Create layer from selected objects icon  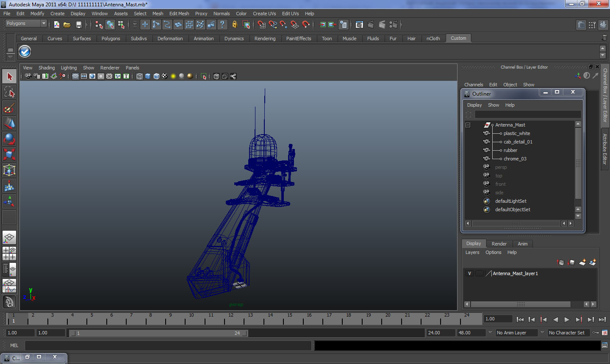[x=593, y=262]
